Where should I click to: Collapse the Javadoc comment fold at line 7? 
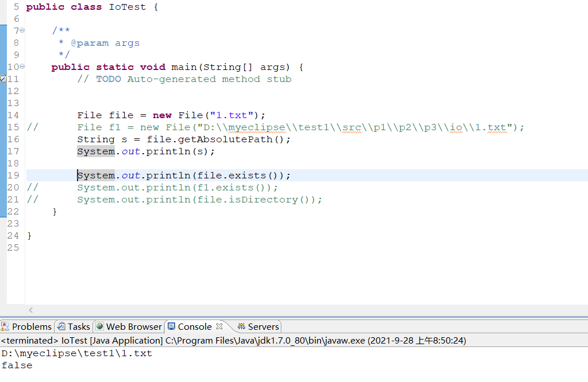coord(22,30)
